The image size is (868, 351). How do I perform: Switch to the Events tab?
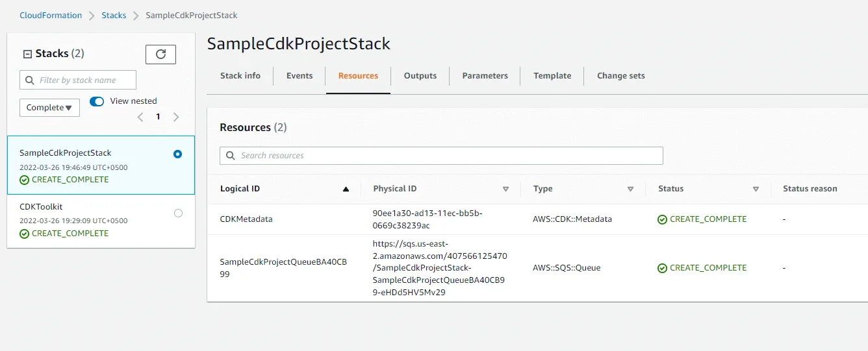point(300,76)
